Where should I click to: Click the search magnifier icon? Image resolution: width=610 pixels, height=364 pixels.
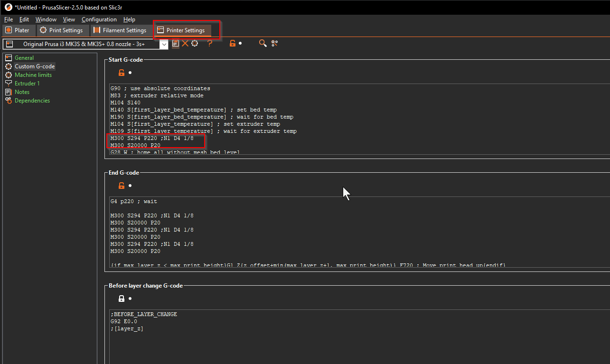(x=263, y=43)
